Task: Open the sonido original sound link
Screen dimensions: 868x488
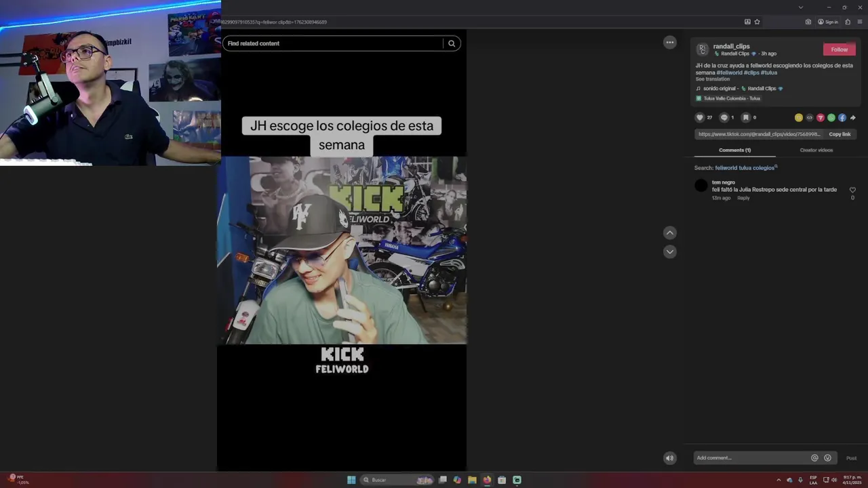Action: click(739, 88)
